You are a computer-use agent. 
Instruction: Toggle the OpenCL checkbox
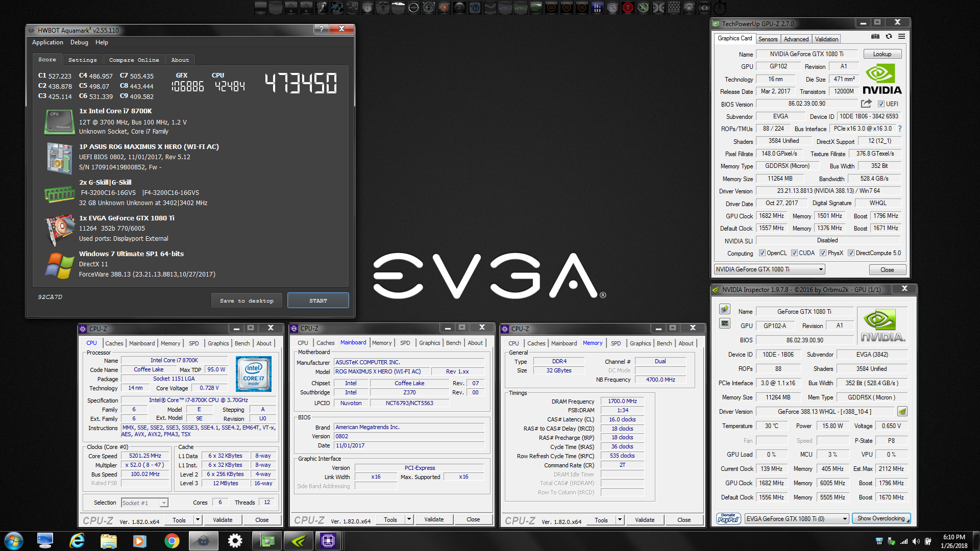(762, 253)
